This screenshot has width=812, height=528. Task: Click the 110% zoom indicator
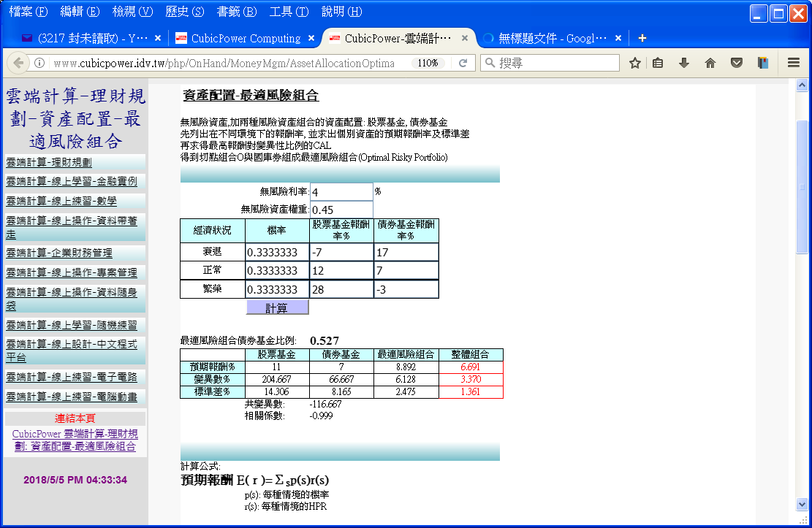428,63
